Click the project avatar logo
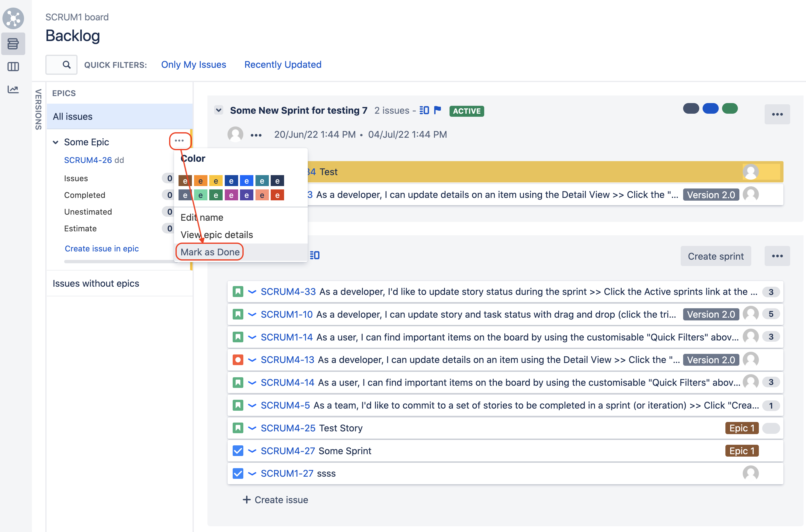This screenshot has width=806, height=532. click(x=13, y=18)
